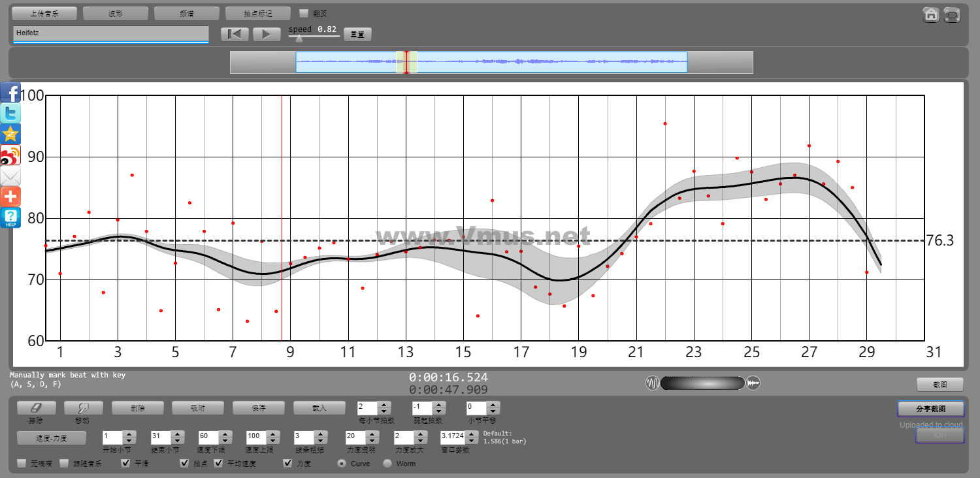Uncheck the 平滑 smoothing checkbox

pos(126,464)
